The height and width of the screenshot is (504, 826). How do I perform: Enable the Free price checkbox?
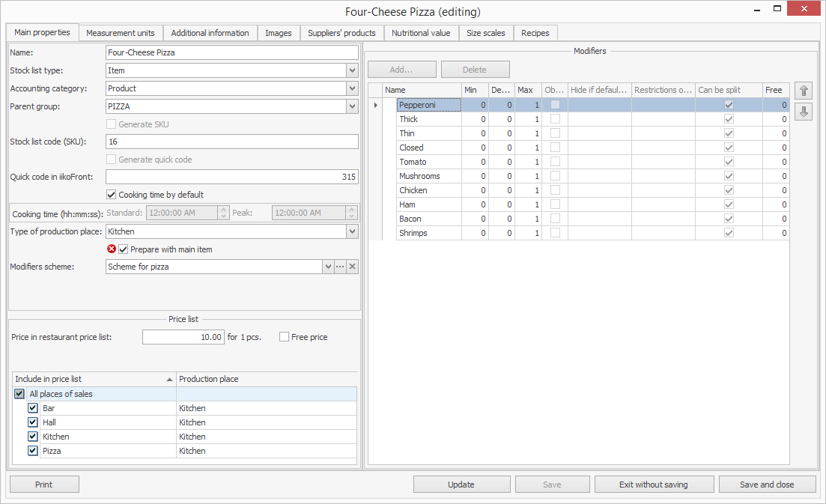tap(284, 337)
